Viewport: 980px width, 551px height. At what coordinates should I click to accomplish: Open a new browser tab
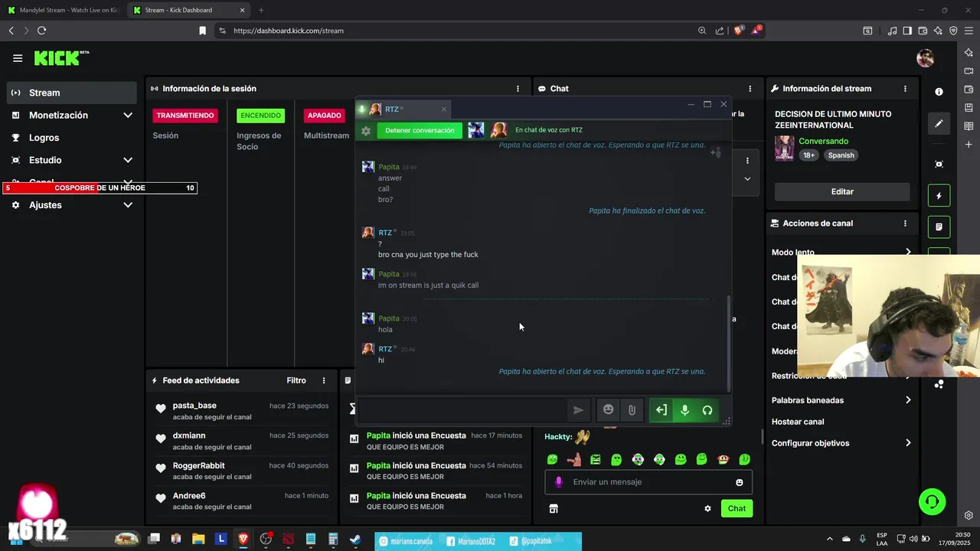(x=261, y=10)
